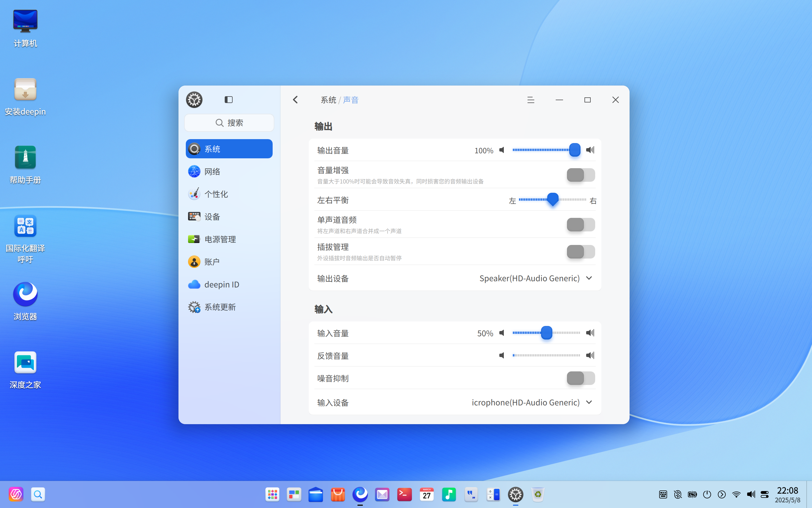
Task: Click loud speaker icon beside 反馈音量
Action: (x=590, y=356)
